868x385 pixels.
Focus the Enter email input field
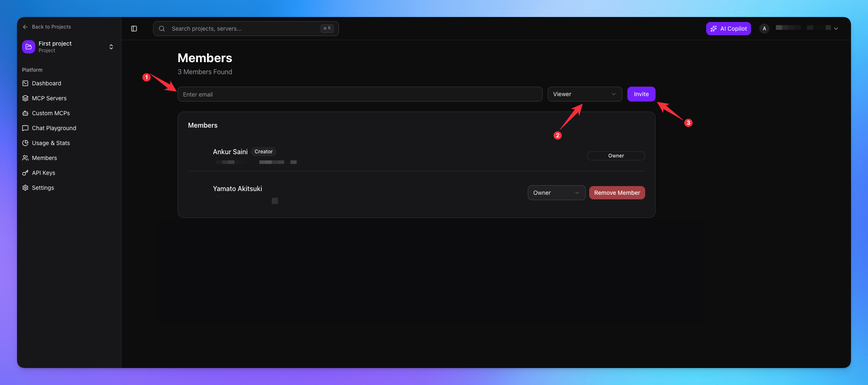[x=360, y=94]
